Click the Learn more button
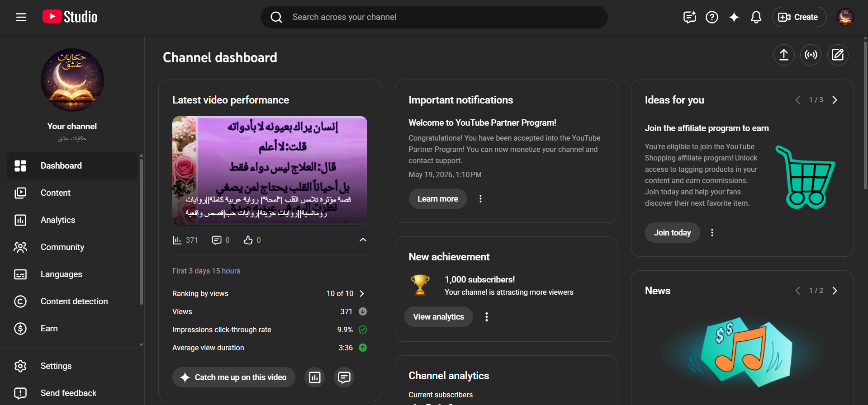Screen dimensions: 868x405 [x=438, y=198]
